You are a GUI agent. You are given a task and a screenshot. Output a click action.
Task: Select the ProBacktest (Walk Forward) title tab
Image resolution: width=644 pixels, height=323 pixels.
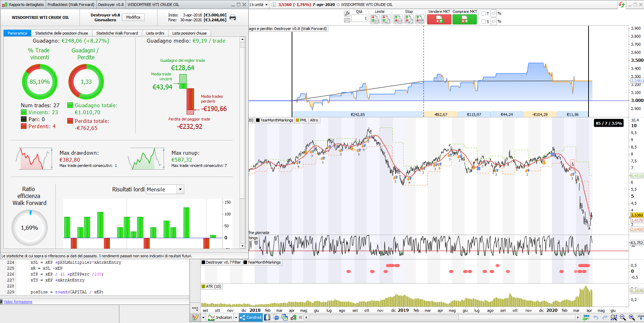point(71,5)
